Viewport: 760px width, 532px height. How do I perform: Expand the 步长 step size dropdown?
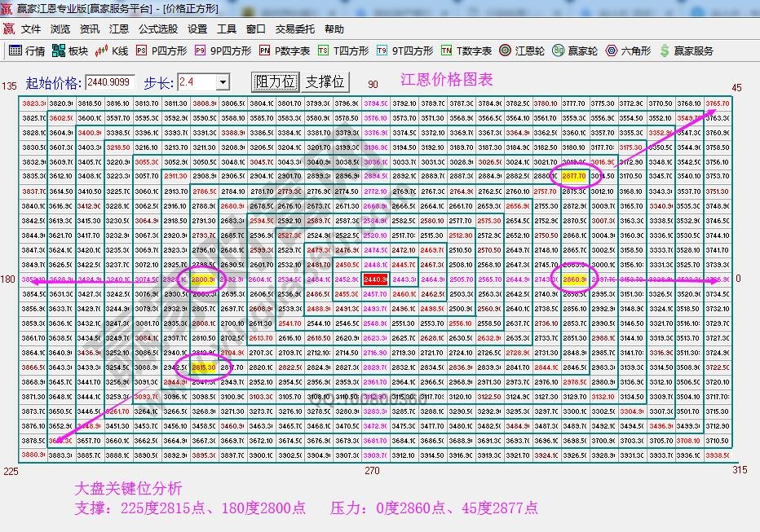(x=223, y=82)
